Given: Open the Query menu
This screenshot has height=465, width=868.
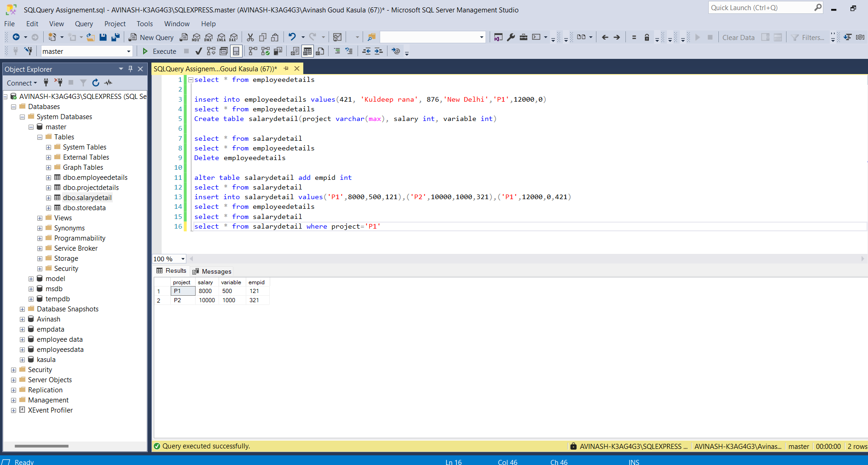Looking at the screenshot, I should point(83,24).
